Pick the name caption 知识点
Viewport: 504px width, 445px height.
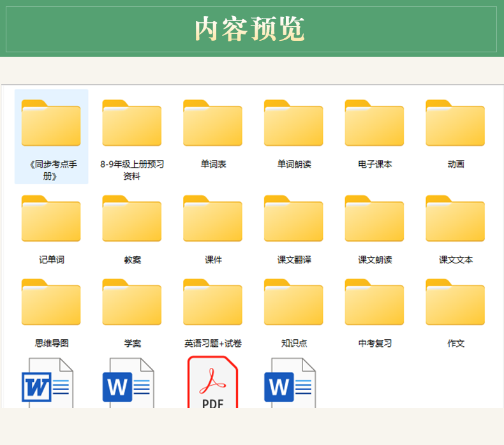tap(294, 343)
